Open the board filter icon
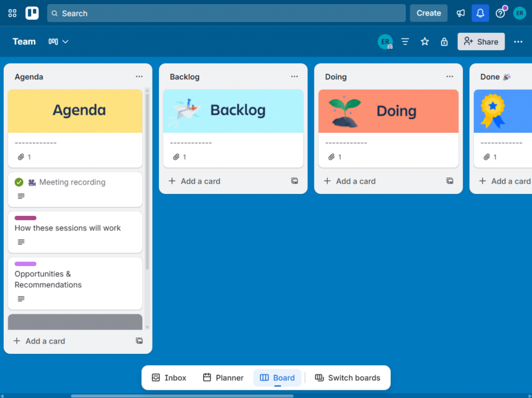 [x=405, y=42]
